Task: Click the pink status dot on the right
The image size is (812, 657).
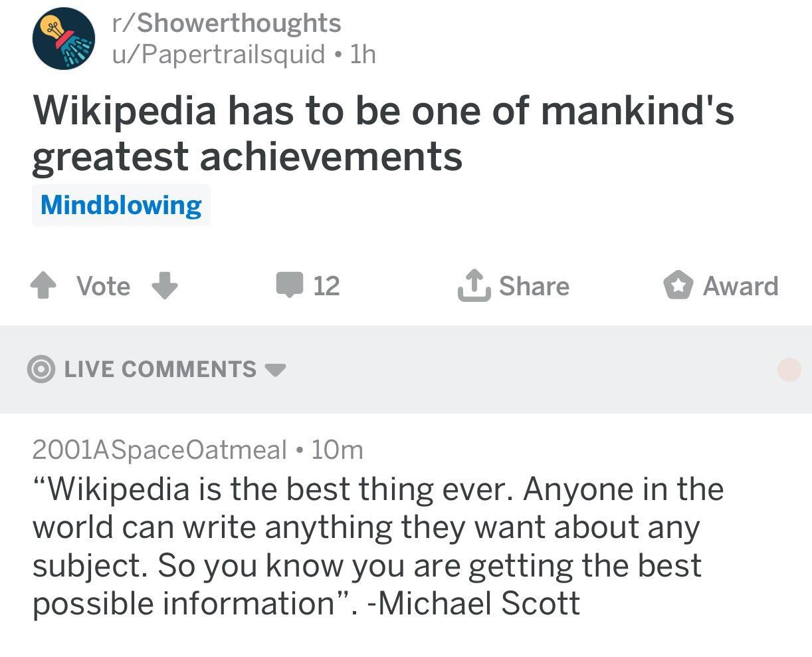Action: (x=789, y=370)
